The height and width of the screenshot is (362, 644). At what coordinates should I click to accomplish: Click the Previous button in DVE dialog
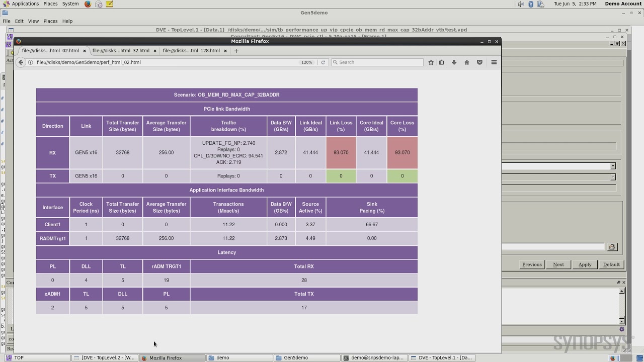click(x=532, y=264)
